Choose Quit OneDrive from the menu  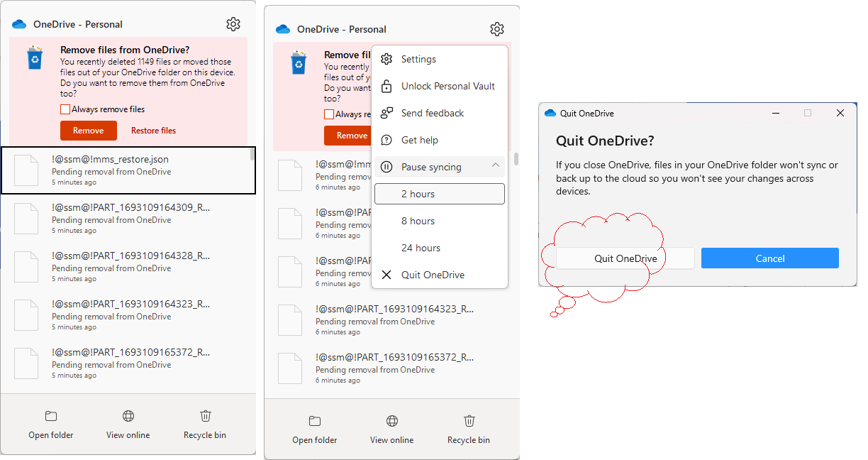pos(440,275)
